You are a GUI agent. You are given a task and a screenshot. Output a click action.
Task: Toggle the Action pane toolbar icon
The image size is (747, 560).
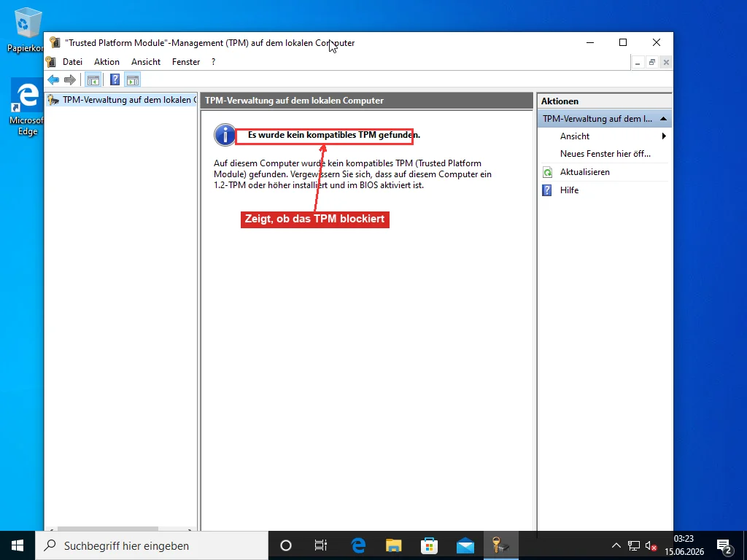click(133, 80)
